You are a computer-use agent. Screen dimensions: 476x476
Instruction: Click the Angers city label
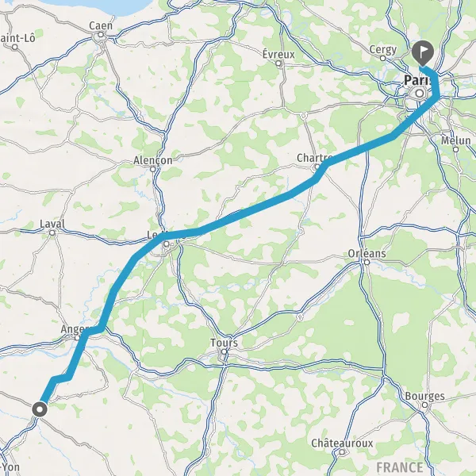[x=75, y=328]
